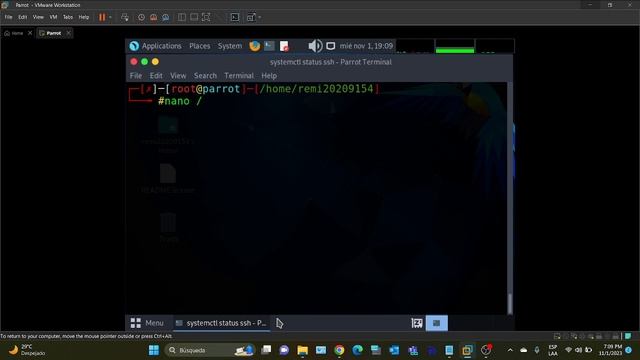The image size is (640, 360).
Task: Select systemctl status ssh taskbar window button
Action: [222, 323]
